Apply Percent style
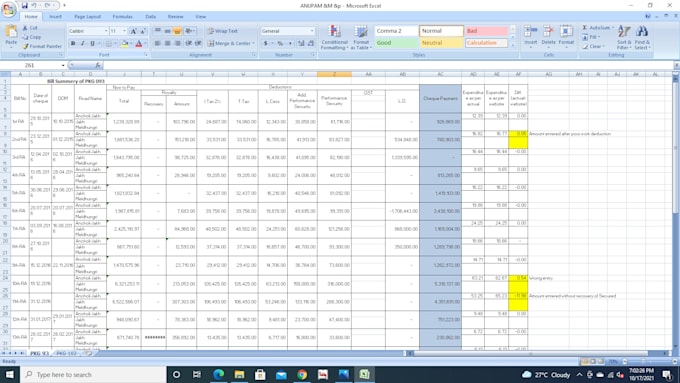Image resolution: width=680 pixels, height=383 pixels. click(280, 43)
